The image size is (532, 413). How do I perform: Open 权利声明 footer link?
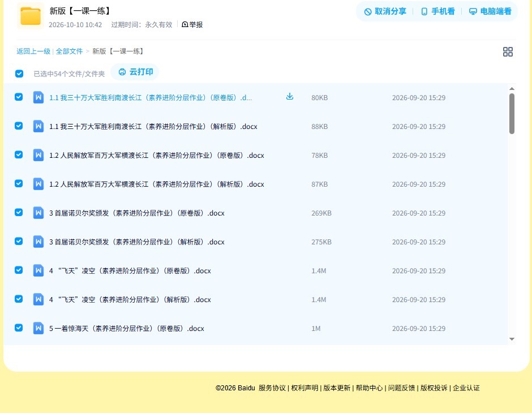(x=304, y=388)
